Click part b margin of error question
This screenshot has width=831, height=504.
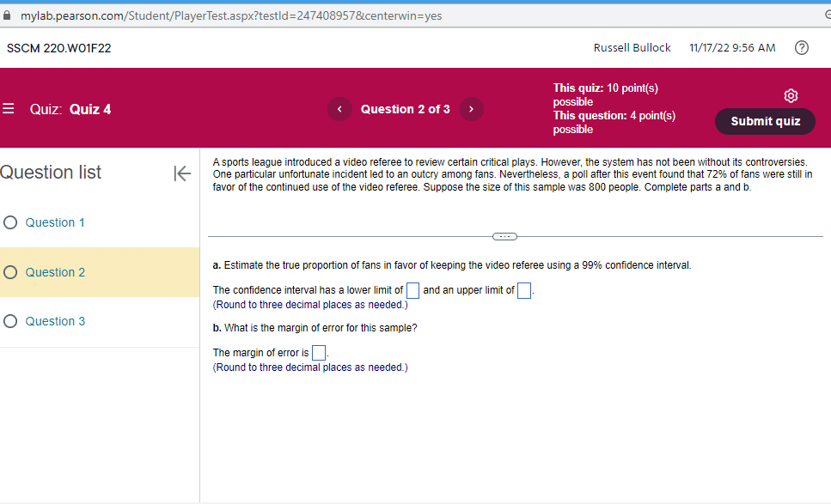tap(315, 328)
